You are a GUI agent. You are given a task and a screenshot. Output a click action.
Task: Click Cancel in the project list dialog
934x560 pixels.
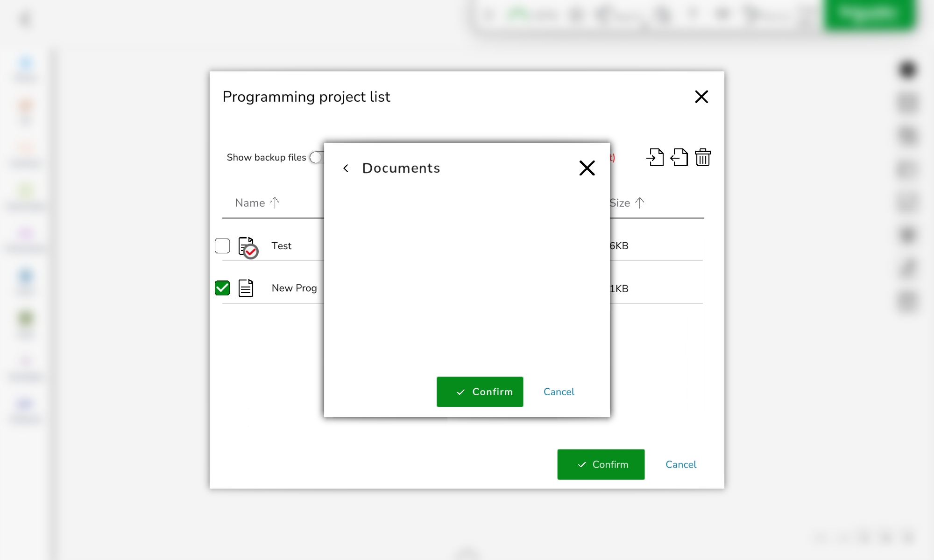point(680,464)
